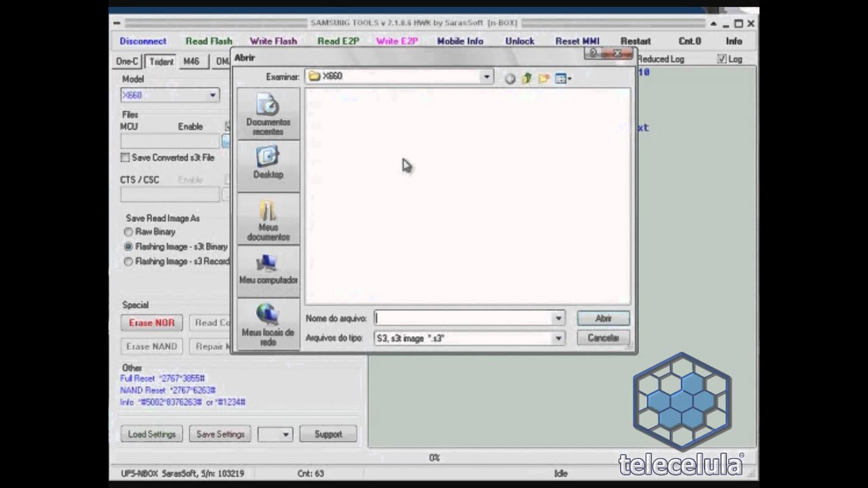Open Meus documentos shortcut
The image size is (868, 488).
[268, 220]
